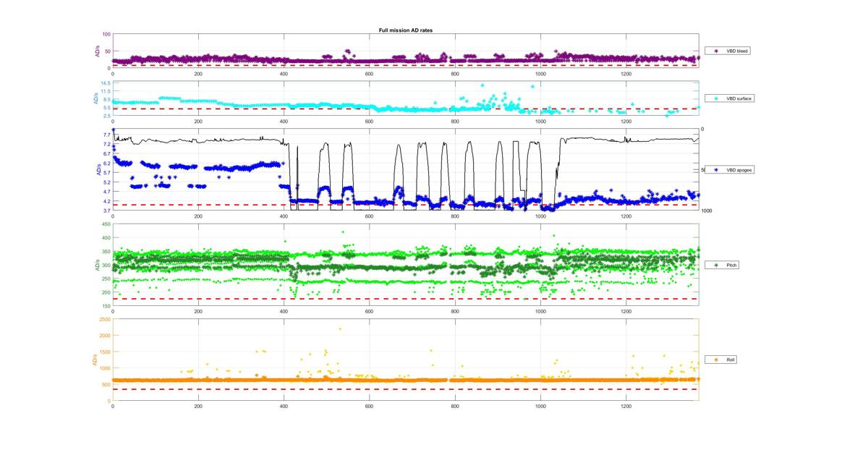
Task: Select highest orange outlier point in Roll plot
Action: [340, 328]
